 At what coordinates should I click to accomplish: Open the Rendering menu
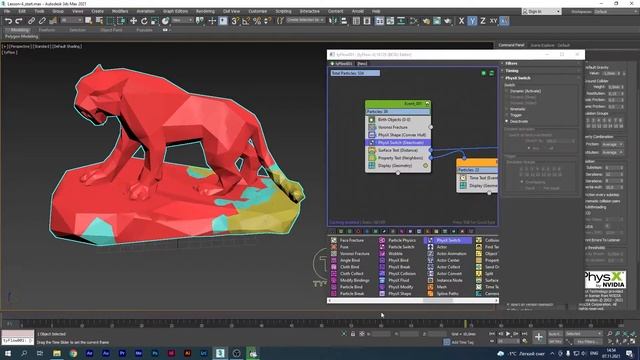(x=205, y=11)
